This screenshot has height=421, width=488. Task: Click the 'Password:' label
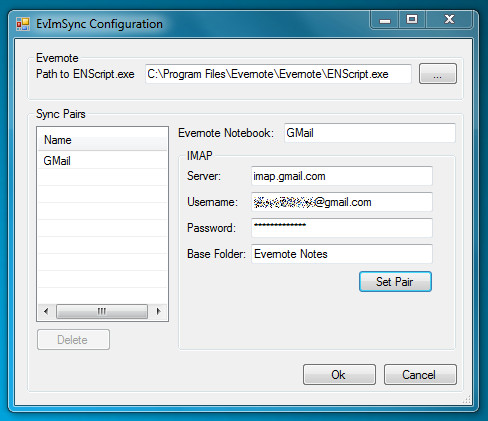pyautogui.click(x=211, y=228)
